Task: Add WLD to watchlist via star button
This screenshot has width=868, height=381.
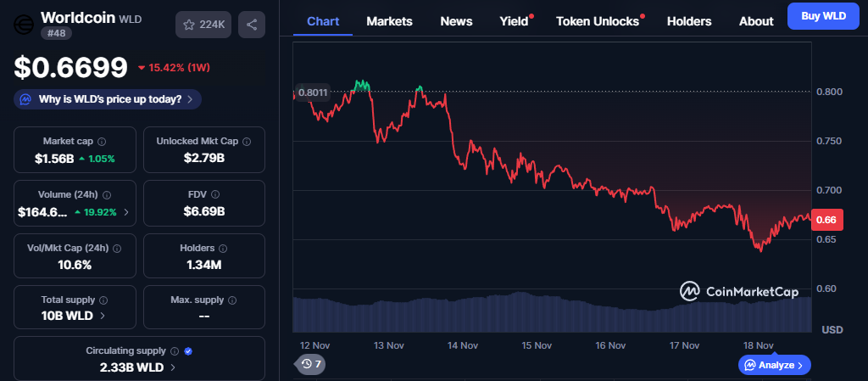Action: (x=203, y=25)
